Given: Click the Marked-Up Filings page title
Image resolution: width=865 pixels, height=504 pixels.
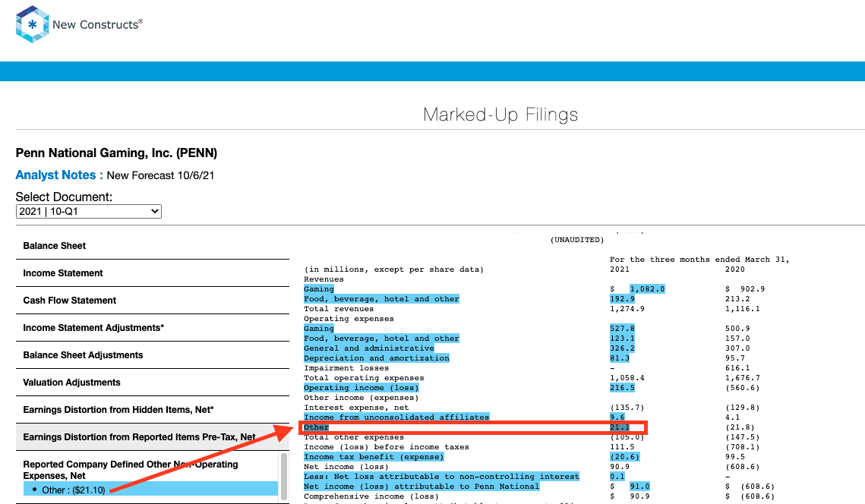Looking at the screenshot, I should click(x=500, y=115).
